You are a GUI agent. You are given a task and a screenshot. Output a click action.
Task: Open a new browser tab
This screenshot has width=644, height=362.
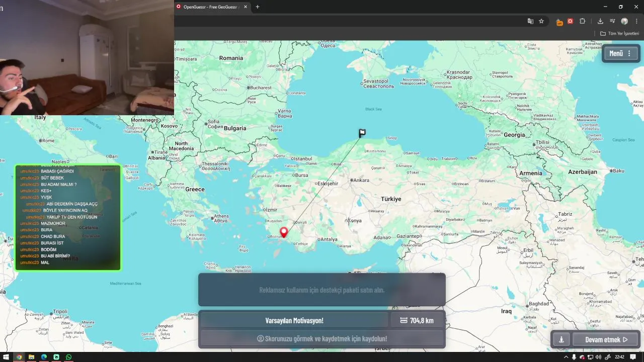258,7
